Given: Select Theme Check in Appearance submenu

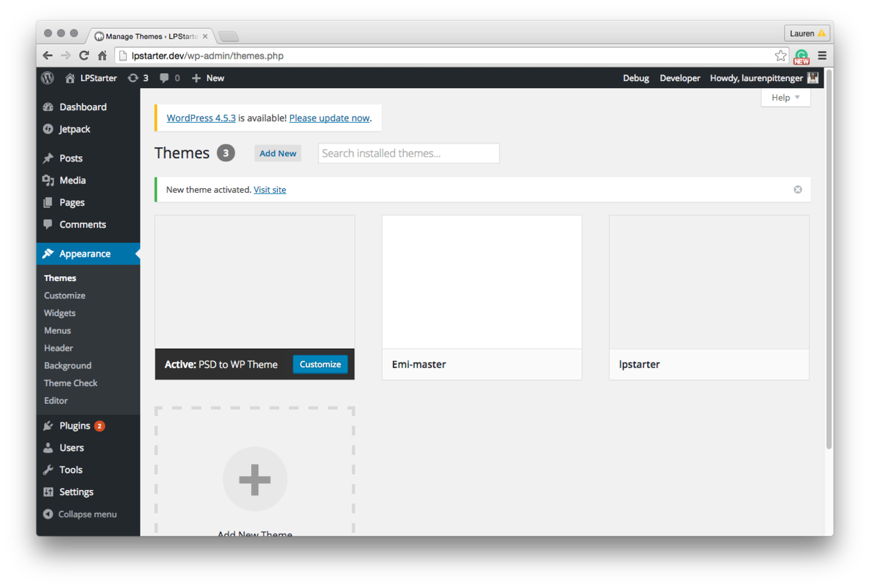Looking at the screenshot, I should point(71,384).
